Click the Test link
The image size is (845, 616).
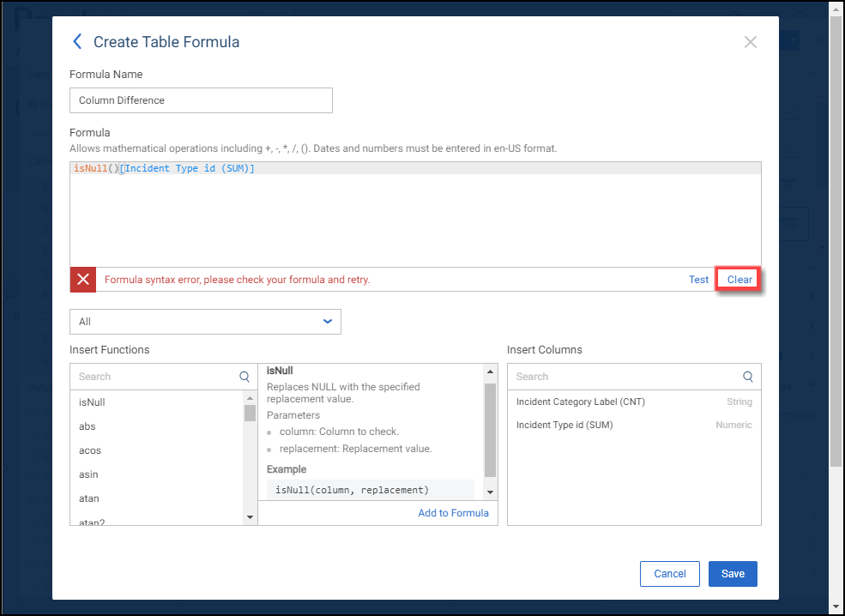coord(698,280)
